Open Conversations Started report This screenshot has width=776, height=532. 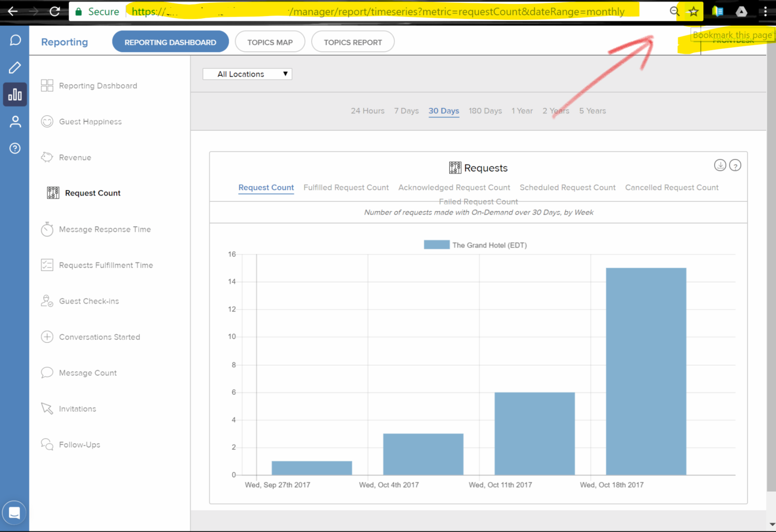[99, 337]
